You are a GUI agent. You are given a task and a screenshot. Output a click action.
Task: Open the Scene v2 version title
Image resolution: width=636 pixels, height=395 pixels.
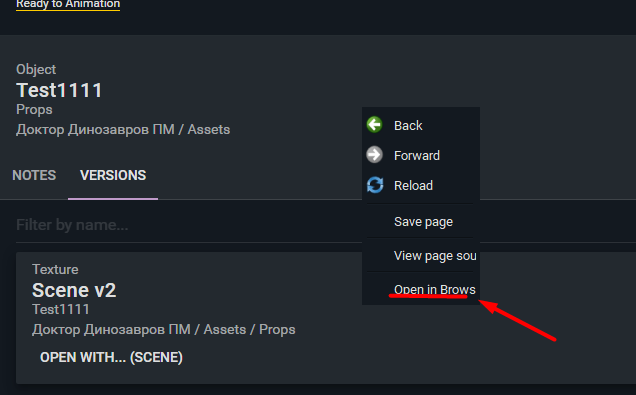coord(74,290)
